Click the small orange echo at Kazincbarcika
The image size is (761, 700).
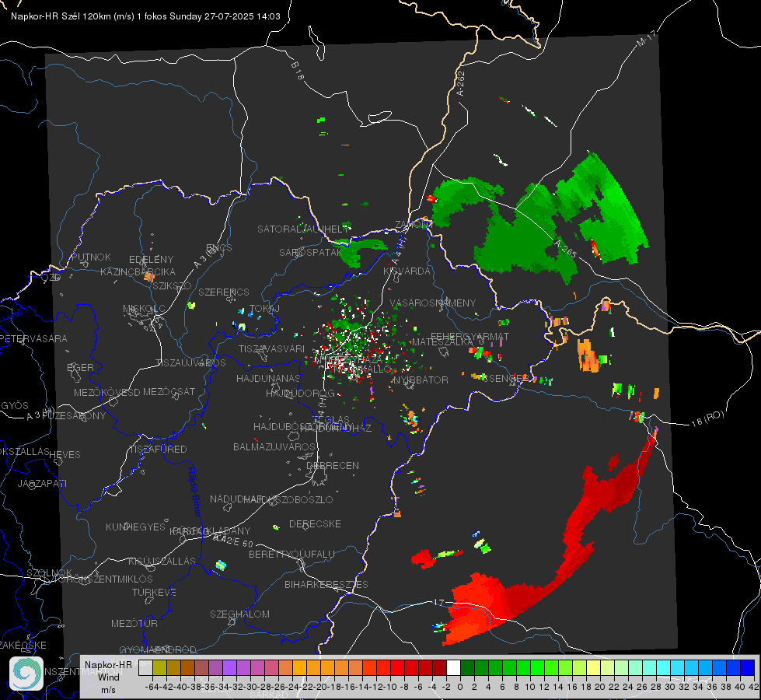click(x=149, y=277)
